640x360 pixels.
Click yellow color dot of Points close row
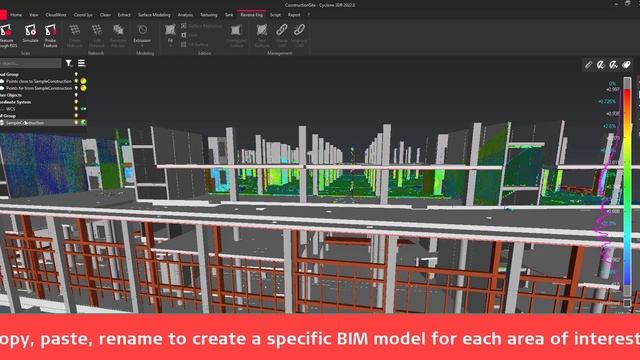click(83, 81)
